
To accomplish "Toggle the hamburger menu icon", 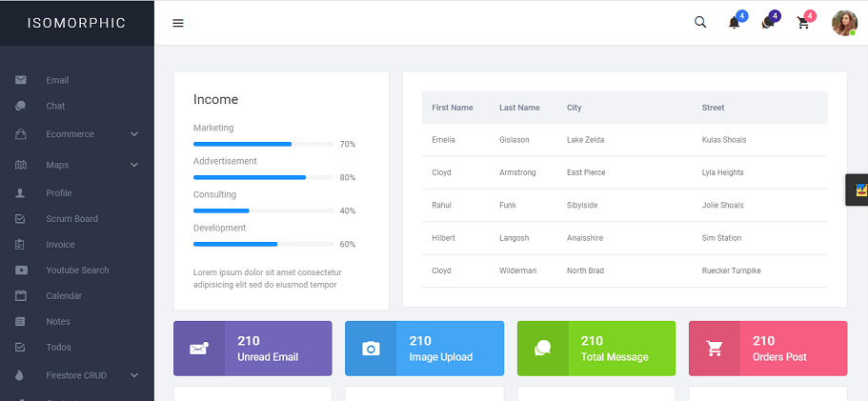I will (x=177, y=23).
